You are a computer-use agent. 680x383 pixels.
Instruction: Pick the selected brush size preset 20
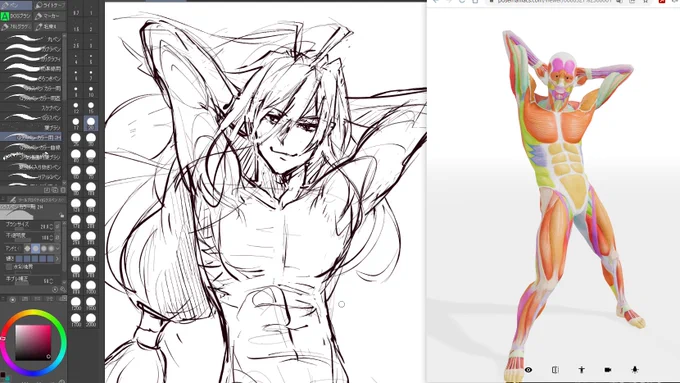tap(91, 124)
